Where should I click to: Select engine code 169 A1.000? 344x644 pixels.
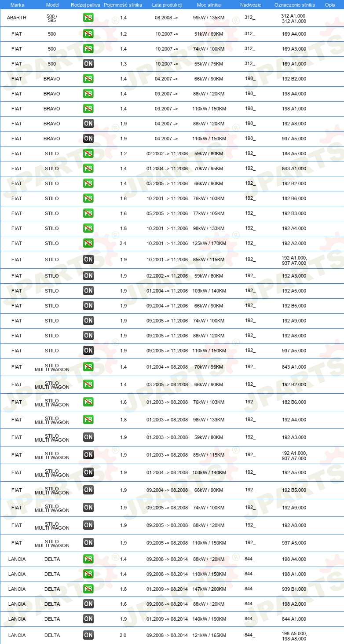click(294, 64)
